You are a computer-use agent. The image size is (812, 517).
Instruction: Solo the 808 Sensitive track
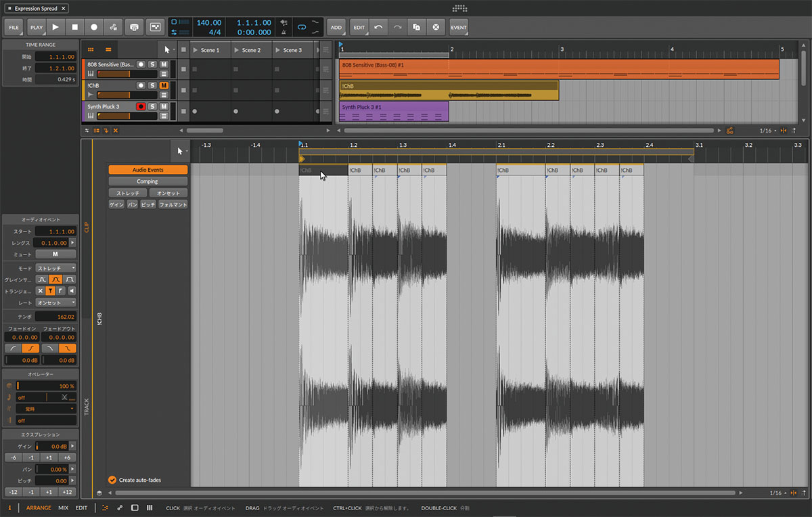[152, 64]
